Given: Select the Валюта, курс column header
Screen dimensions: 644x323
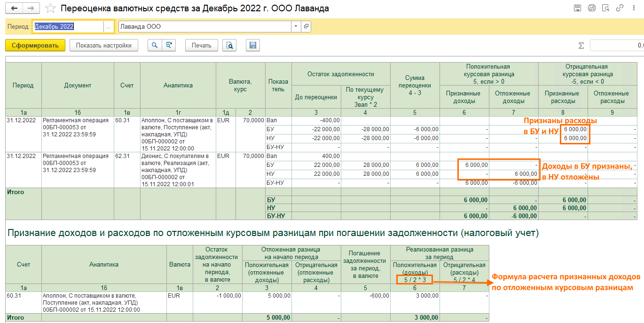Looking at the screenshot, I should tap(240, 86).
